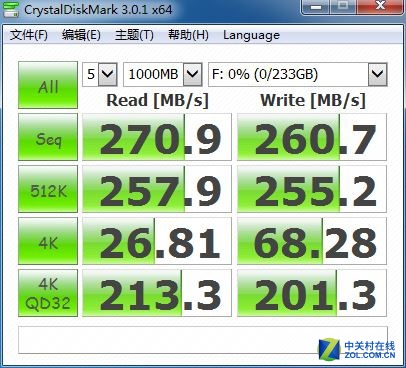This screenshot has height=368, width=406.
Task: Select the 4K read value 26.81
Action: coord(157,241)
